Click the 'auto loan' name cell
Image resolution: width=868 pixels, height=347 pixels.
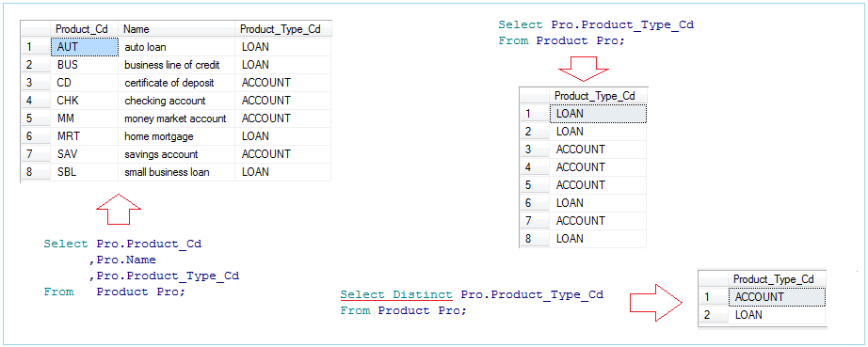click(177, 47)
